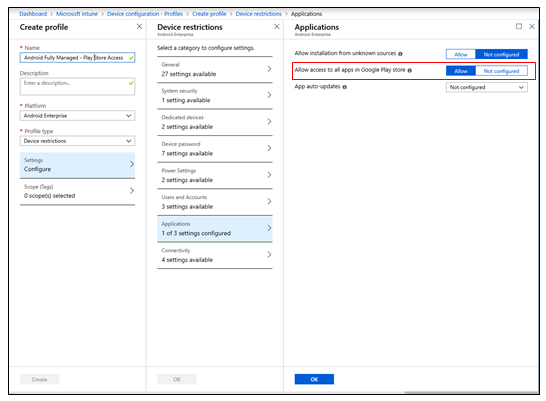Click info icon next to unknown sources setting

pos(400,54)
